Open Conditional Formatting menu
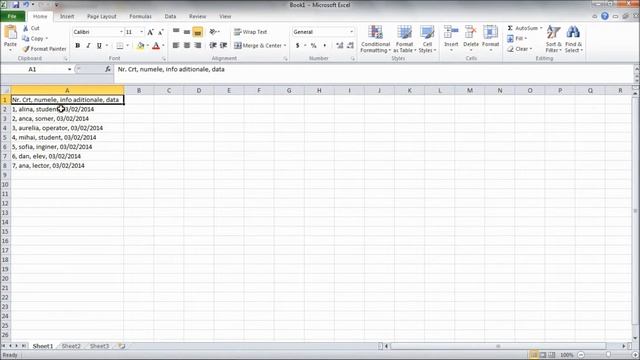 coord(376,39)
